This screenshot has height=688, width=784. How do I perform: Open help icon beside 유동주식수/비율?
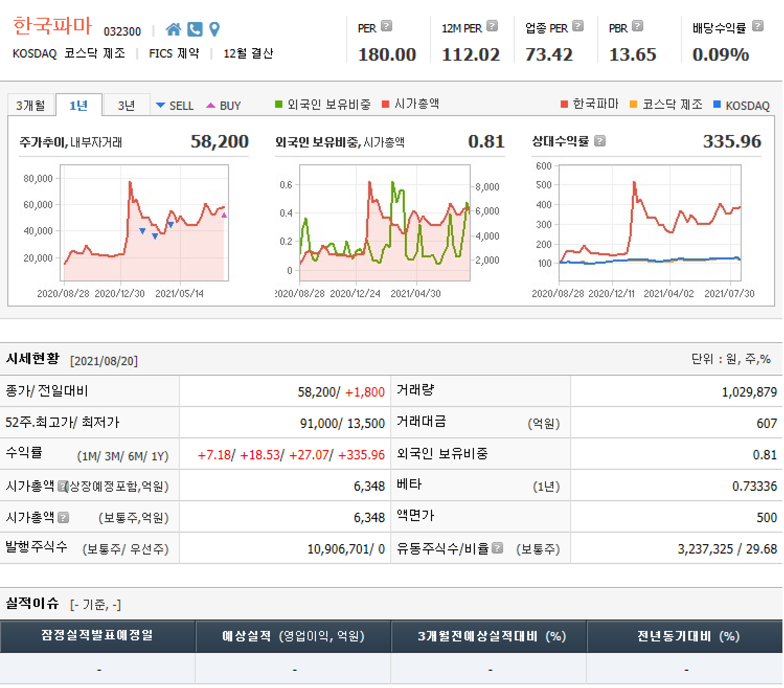tap(497, 548)
